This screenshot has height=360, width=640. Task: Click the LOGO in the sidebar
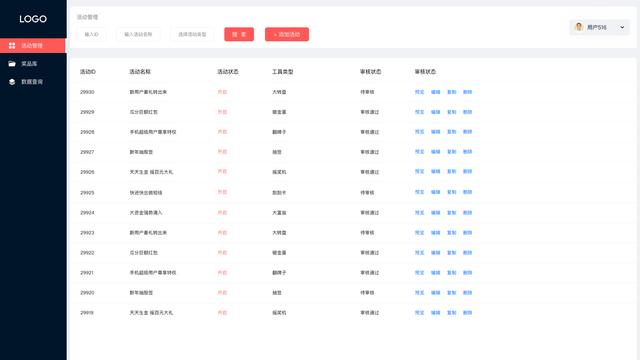coord(33,19)
